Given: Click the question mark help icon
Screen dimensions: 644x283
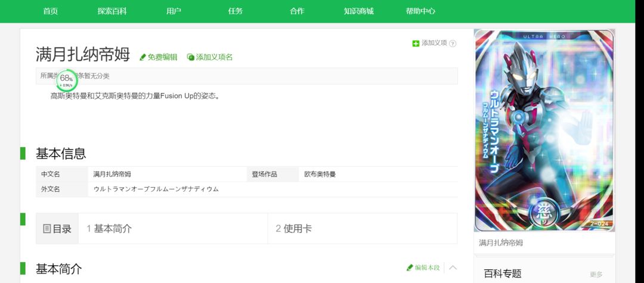Looking at the screenshot, I should 453,43.
